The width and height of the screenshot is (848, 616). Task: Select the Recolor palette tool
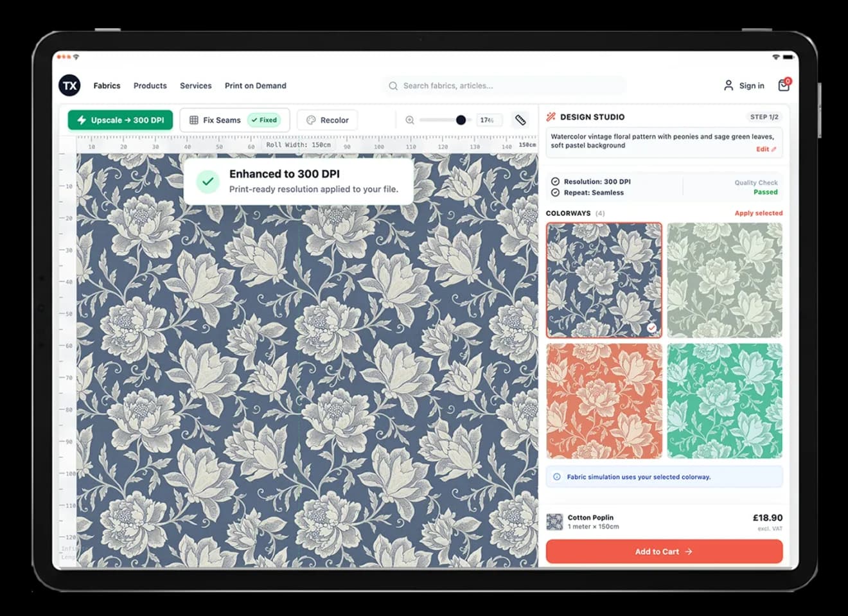(x=327, y=120)
